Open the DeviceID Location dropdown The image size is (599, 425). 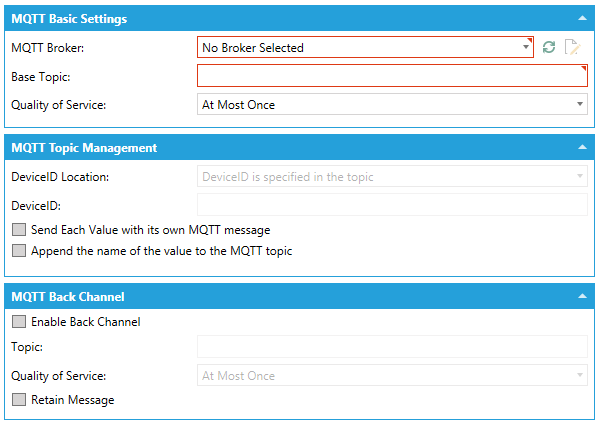(x=392, y=176)
